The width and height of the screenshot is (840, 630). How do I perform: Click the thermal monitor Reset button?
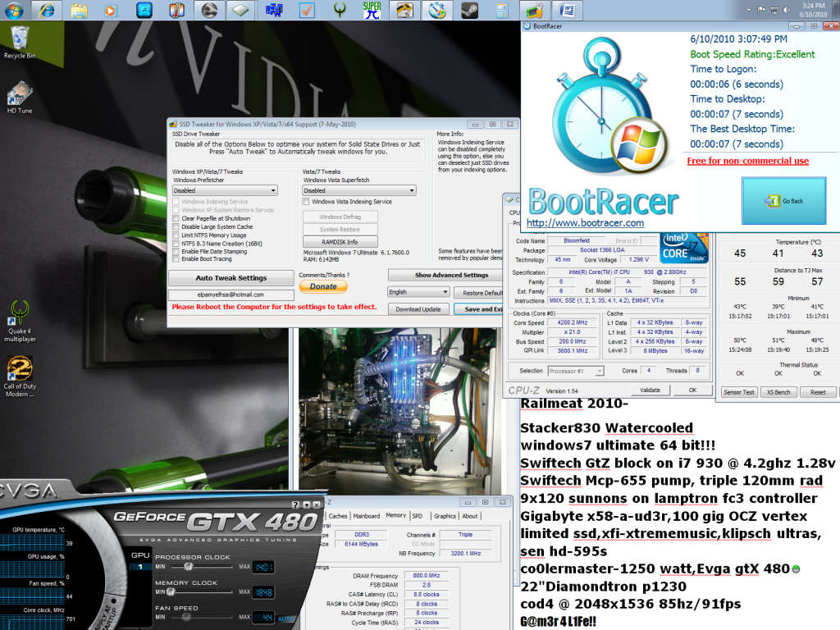(818, 392)
